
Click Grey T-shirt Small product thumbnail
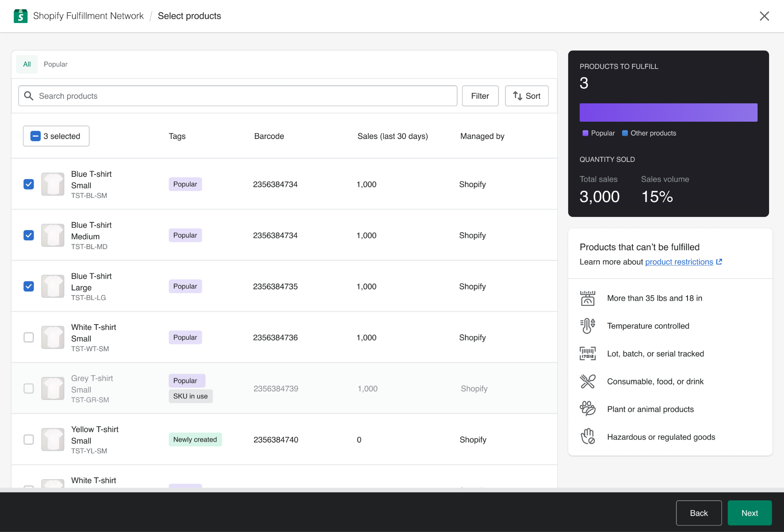(x=53, y=388)
